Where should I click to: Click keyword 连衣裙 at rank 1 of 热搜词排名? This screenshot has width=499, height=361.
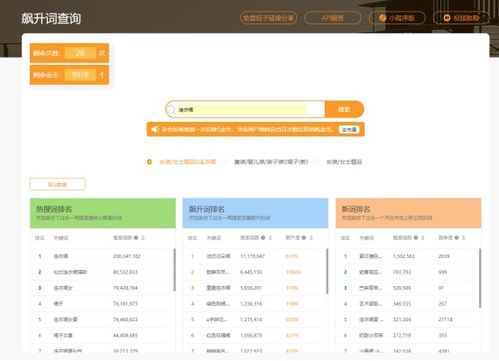(61, 256)
